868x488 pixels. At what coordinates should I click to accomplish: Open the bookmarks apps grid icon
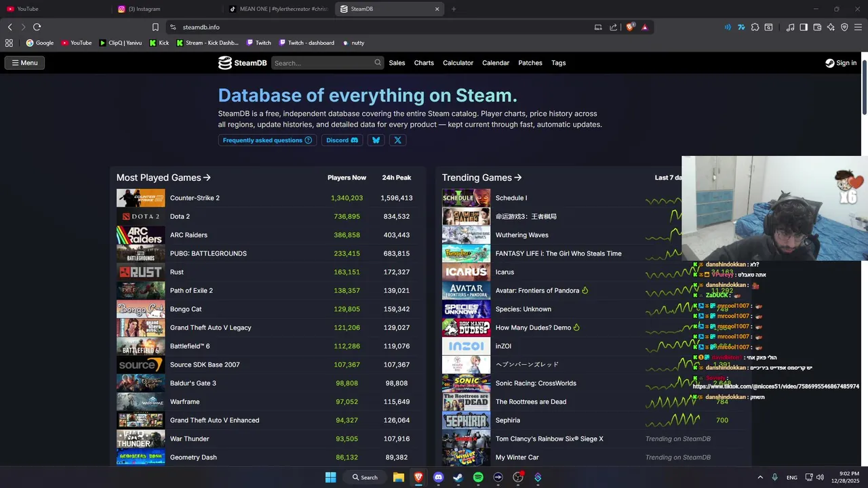(x=9, y=43)
